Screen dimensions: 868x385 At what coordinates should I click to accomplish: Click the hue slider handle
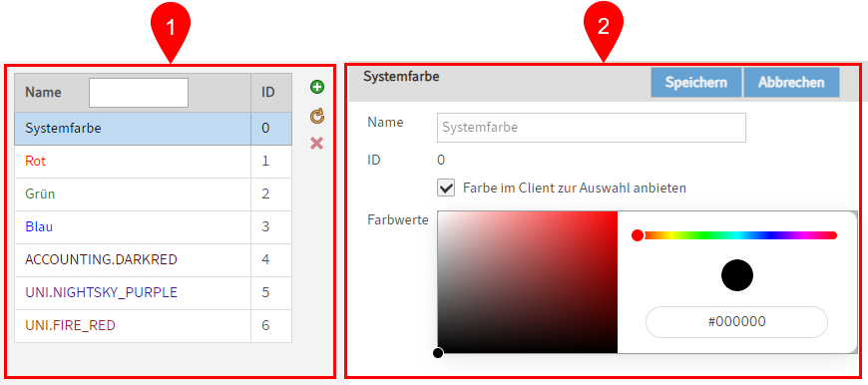coord(638,235)
